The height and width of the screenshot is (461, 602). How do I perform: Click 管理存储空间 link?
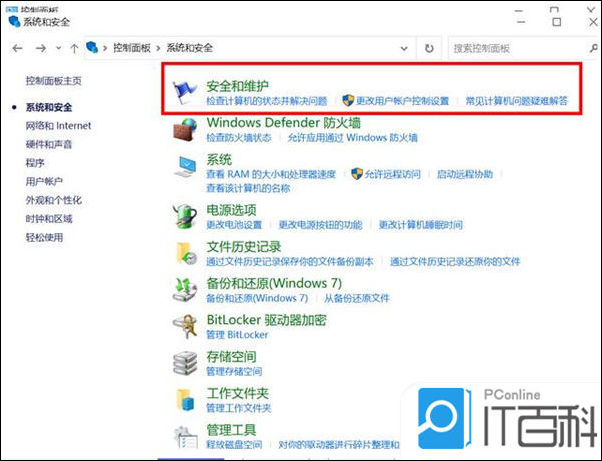point(234,371)
